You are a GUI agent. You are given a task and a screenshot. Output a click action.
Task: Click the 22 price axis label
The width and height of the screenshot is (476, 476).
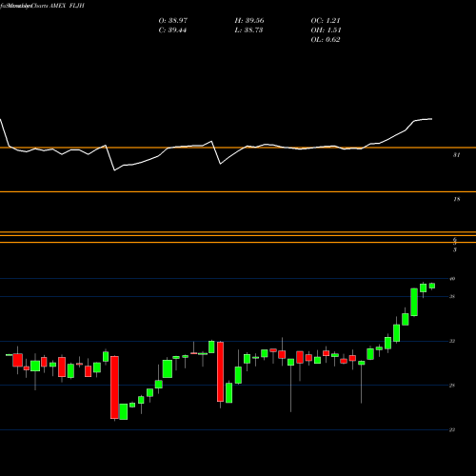pos(452,429)
